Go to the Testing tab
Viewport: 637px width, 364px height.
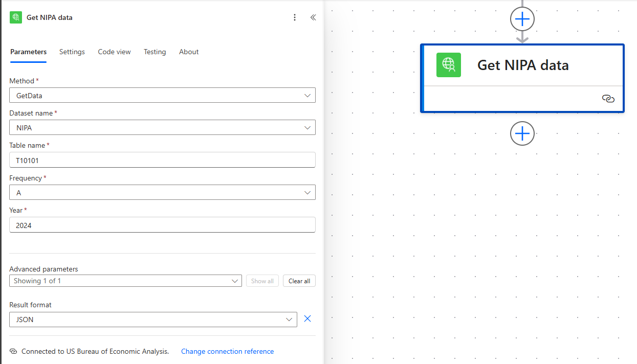(155, 52)
